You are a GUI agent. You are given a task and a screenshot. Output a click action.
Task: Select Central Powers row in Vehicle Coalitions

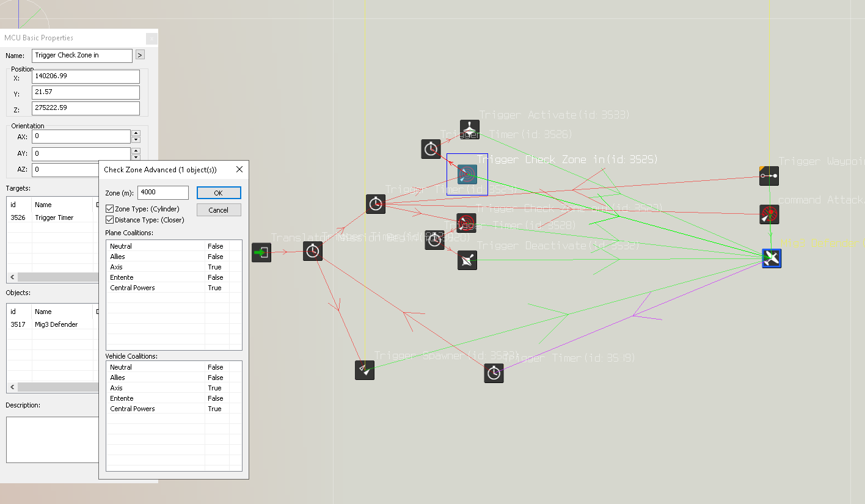click(174, 409)
